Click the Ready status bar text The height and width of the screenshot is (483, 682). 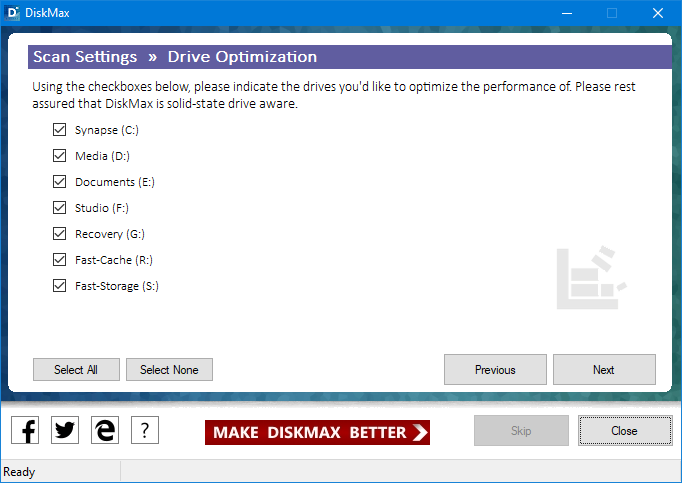click(x=19, y=472)
